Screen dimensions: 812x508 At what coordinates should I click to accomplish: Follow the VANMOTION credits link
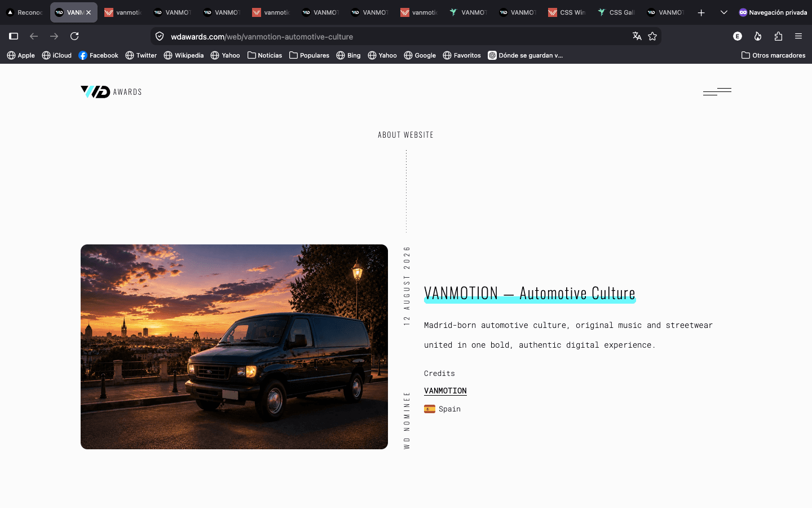point(445,391)
